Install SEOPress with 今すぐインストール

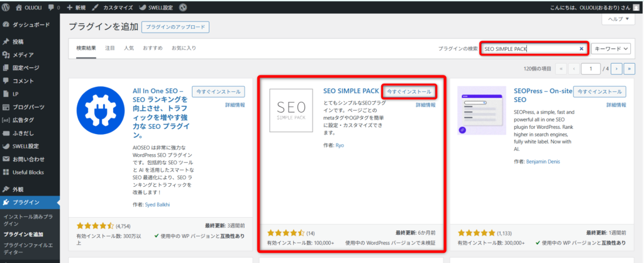tap(599, 92)
